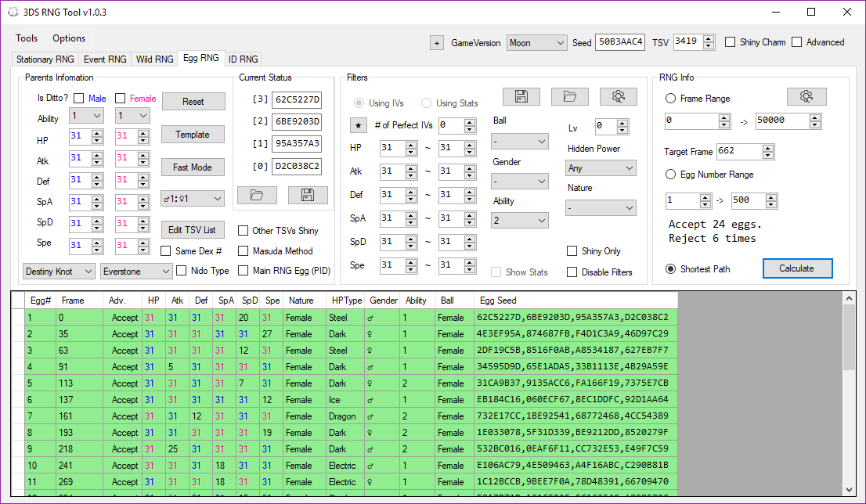Click the plus button beside GameVersion
The height and width of the screenshot is (504, 866).
436,43
